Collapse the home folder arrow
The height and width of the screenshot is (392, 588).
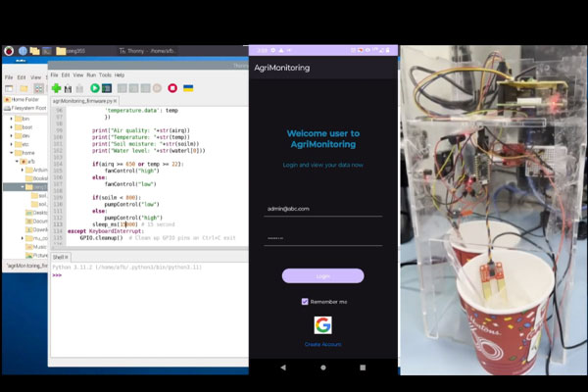tap(11, 153)
